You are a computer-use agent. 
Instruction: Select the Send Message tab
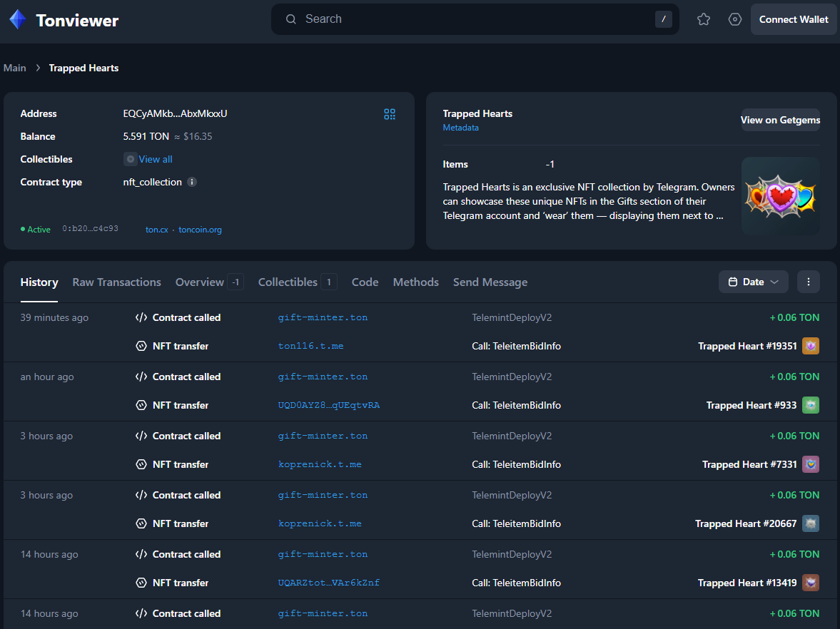click(x=490, y=282)
